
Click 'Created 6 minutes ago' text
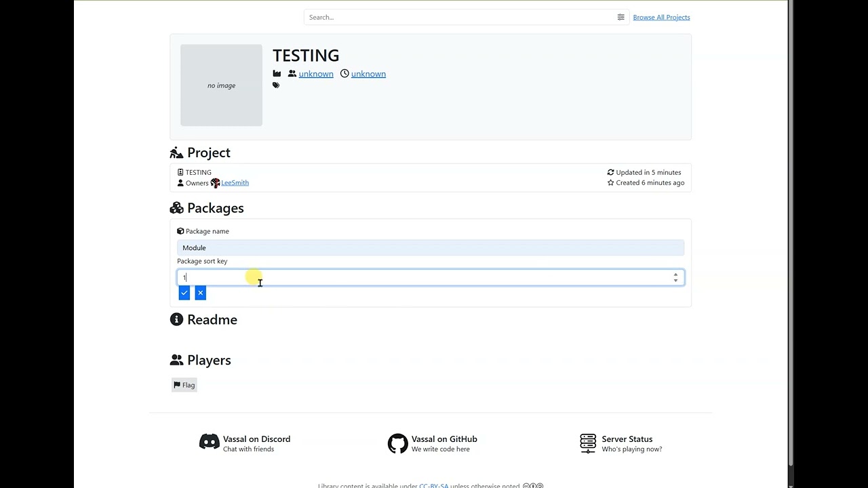(650, 183)
